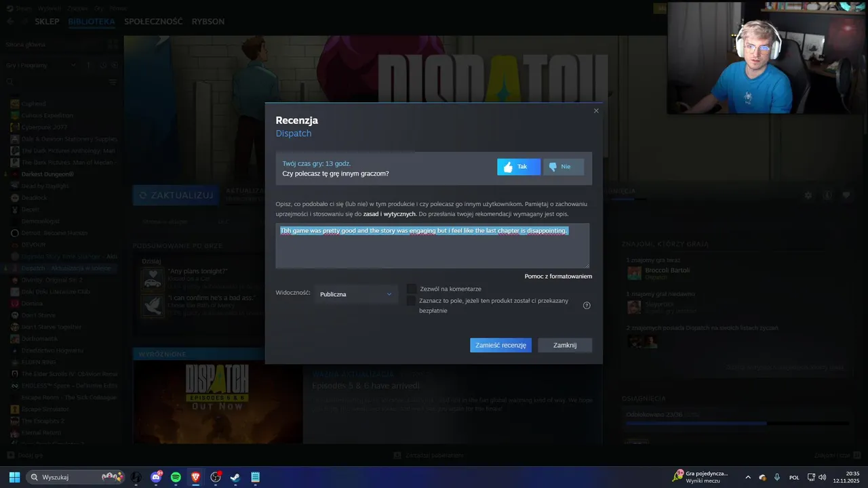Click the "Any plans tonight?" achievement icon
The height and width of the screenshot is (488, 868).
[152, 279]
